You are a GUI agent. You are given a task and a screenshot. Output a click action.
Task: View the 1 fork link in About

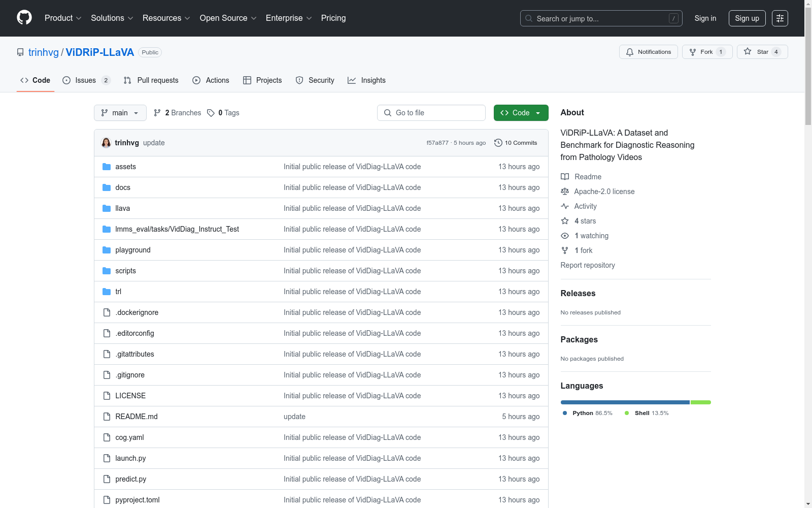[x=577, y=250]
